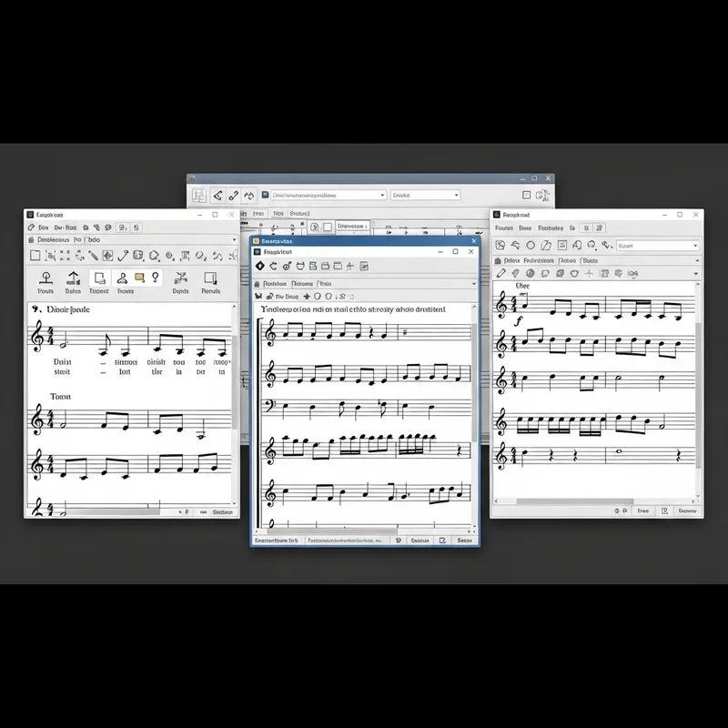Select the tan color swatch in toolbar
The image size is (728, 728).
pyautogui.click(x=138, y=277)
